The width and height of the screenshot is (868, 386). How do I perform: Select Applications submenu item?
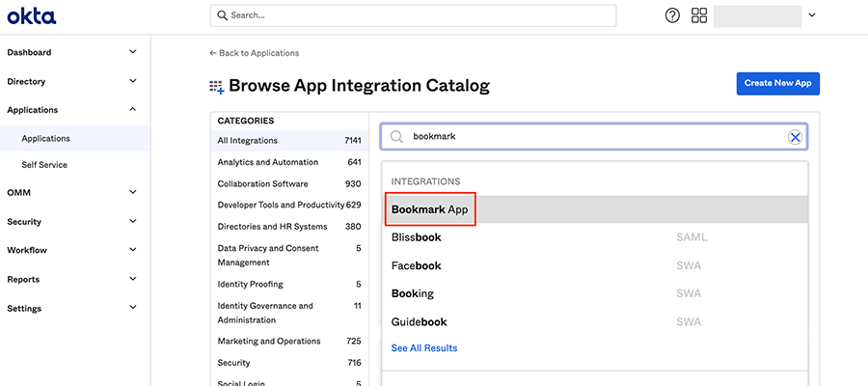point(45,138)
